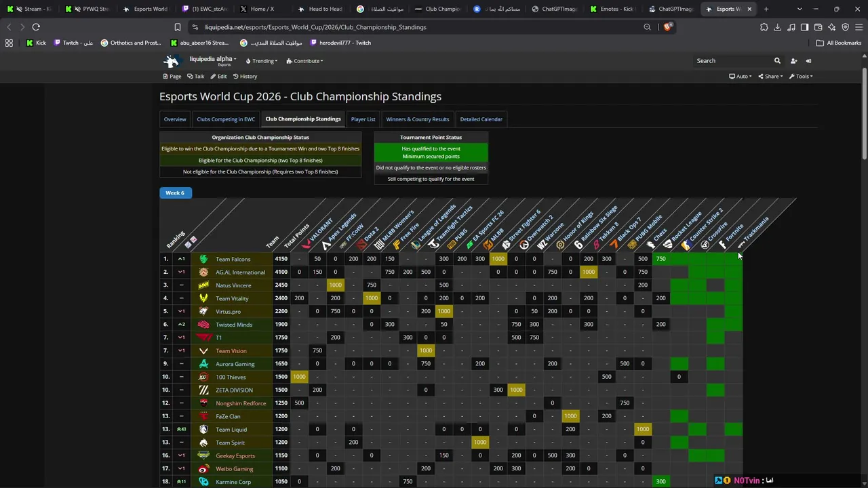Click the Team Vitality logo
The width and height of the screenshot is (868, 488).
click(203, 298)
